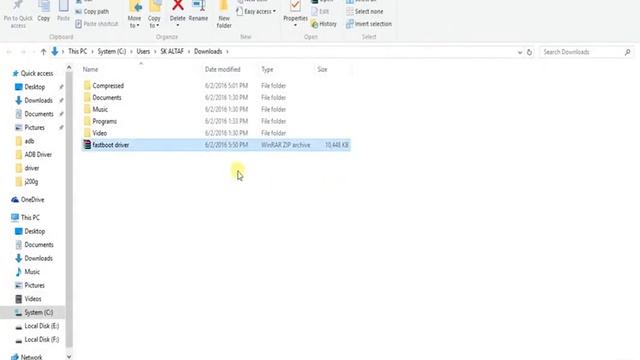Open Downloads under This PC

[x=38, y=258]
